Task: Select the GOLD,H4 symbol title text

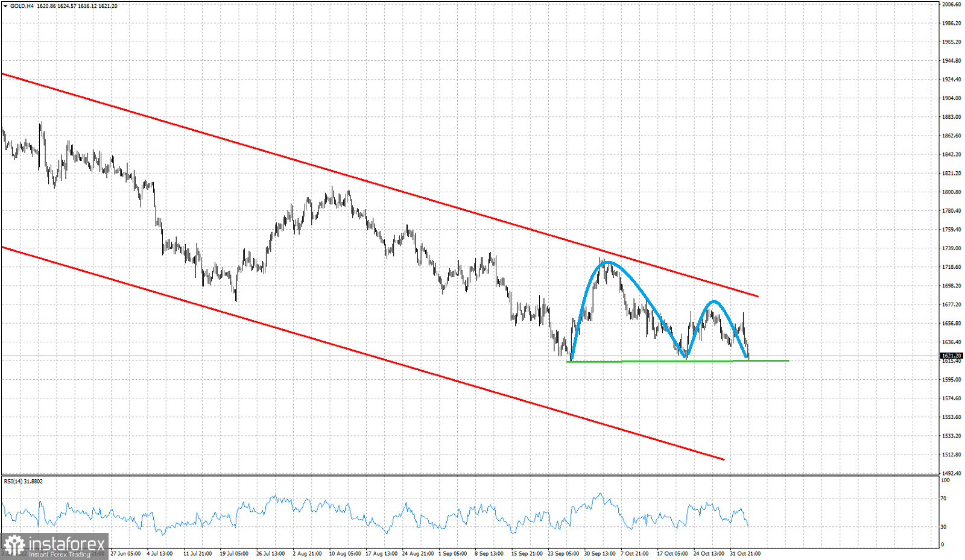Action: click(22, 6)
